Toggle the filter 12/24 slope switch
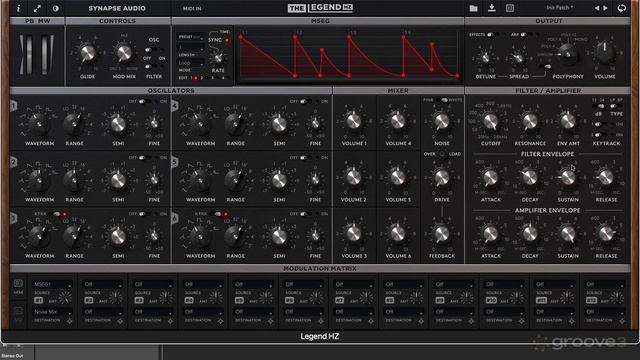The image size is (640, 360). [x=598, y=107]
